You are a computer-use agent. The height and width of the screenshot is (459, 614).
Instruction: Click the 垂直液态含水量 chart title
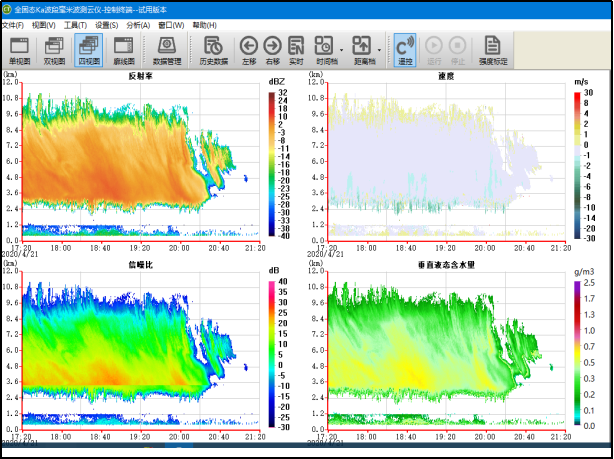tap(446, 265)
